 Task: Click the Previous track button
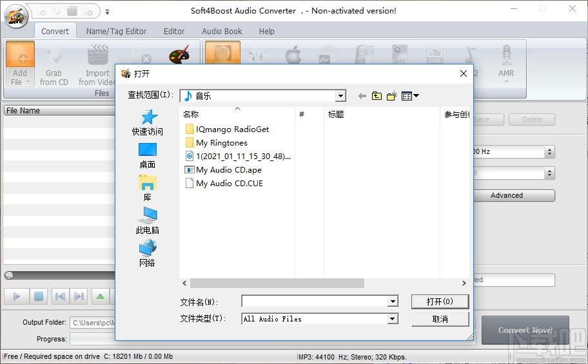click(x=60, y=297)
